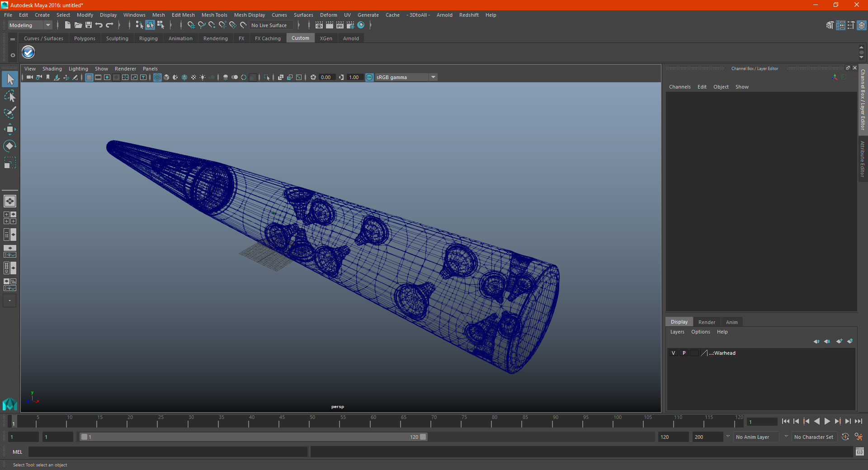This screenshot has height=470, width=868.
Task: Play animation forwards
Action: tap(827, 421)
